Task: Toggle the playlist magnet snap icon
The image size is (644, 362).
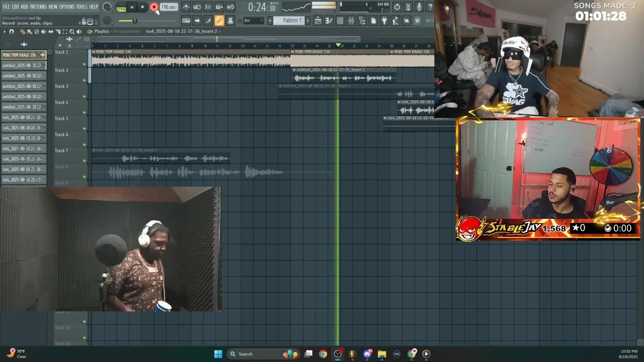Action: click(x=12, y=31)
